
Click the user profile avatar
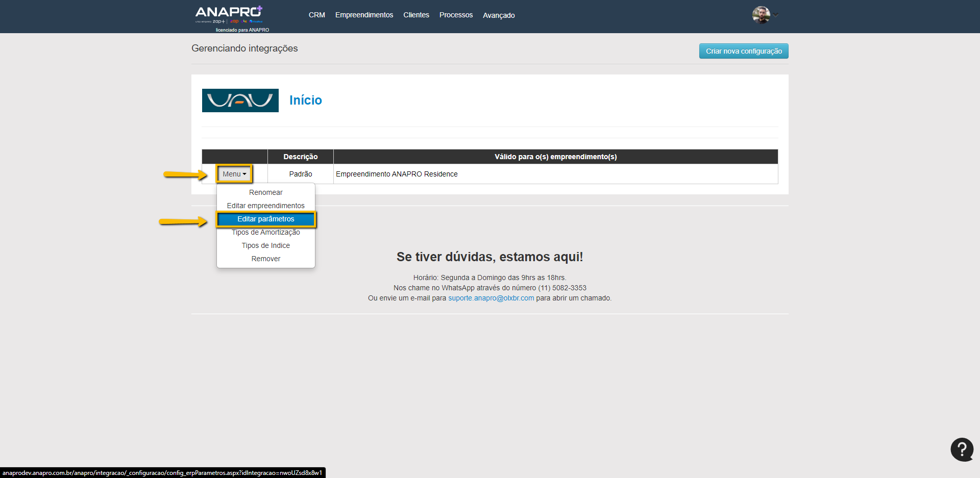pyautogui.click(x=761, y=15)
